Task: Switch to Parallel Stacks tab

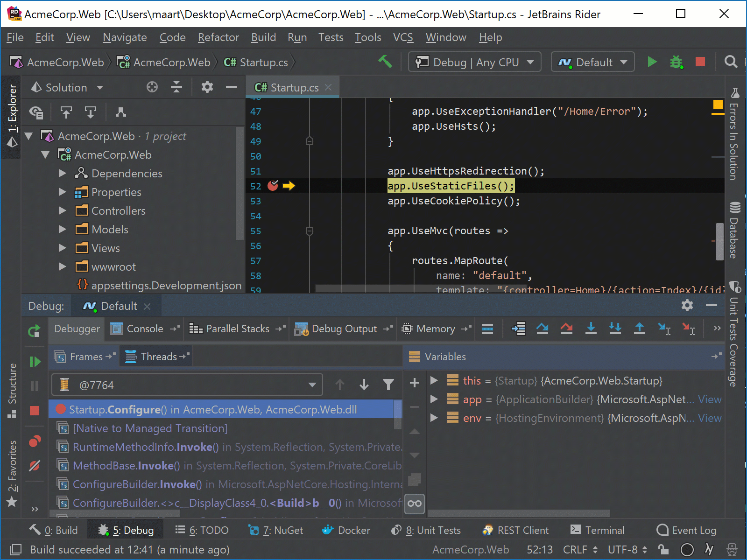Action: (237, 329)
